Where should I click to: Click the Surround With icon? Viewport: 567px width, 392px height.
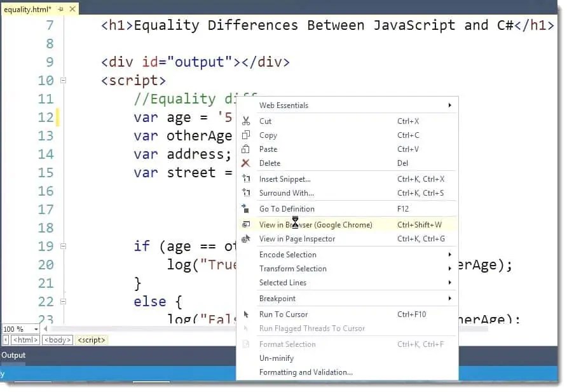tap(248, 193)
